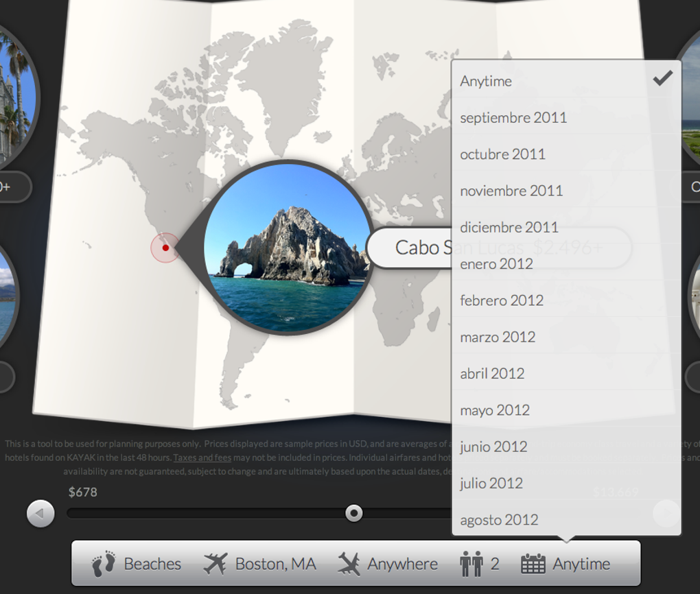Open the Anywhere destination selector

(388, 564)
